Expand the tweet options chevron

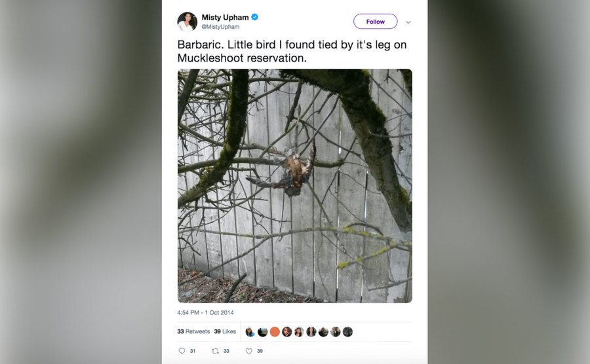point(408,22)
